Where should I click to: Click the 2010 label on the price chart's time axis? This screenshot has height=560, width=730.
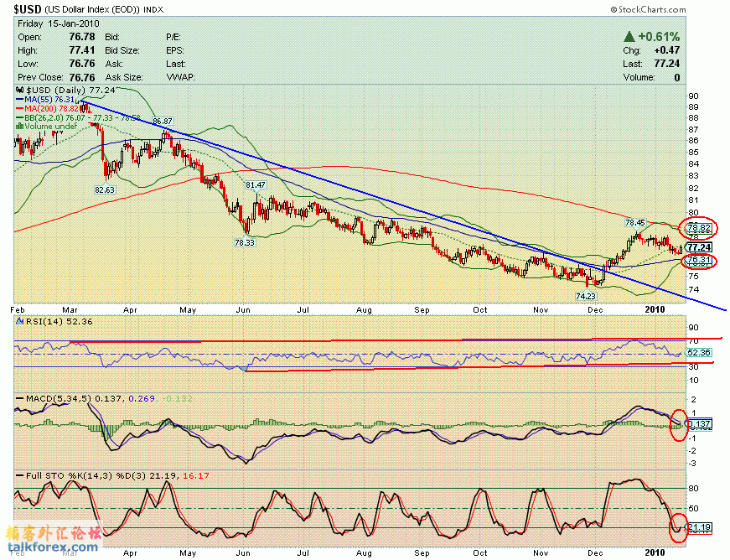click(655, 309)
